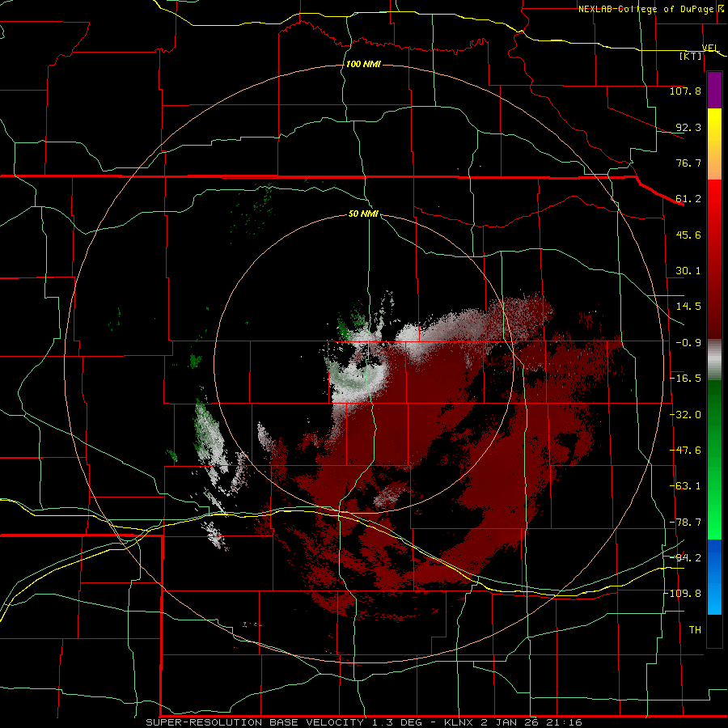Click the 14.5 scale value
The width and height of the screenshot is (728, 728).
[x=688, y=307]
